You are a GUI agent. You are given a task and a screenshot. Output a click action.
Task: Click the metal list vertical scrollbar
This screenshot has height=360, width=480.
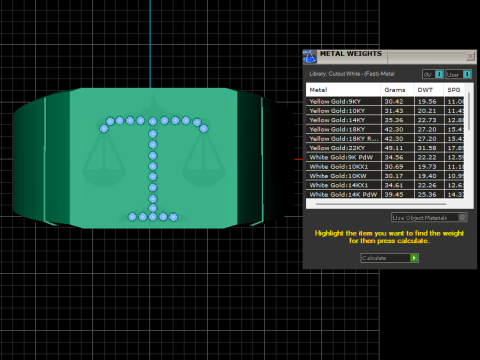coord(469,111)
